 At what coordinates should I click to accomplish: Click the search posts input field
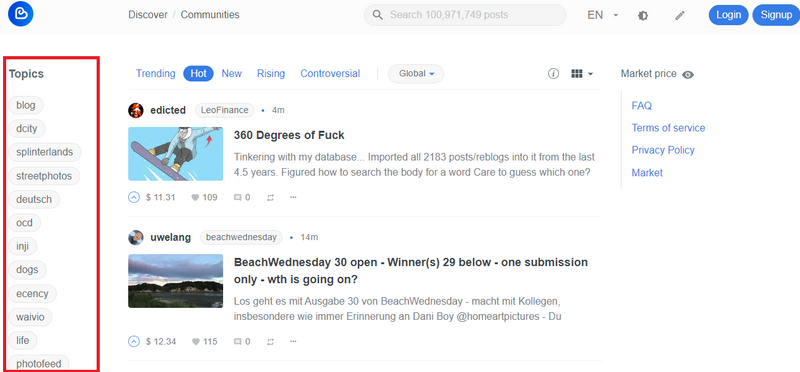click(465, 15)
